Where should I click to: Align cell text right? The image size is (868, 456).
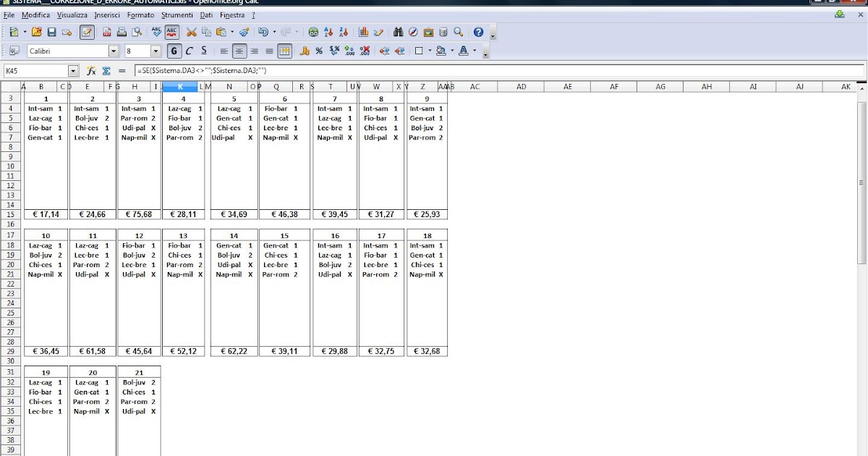(x=254, y=51)
